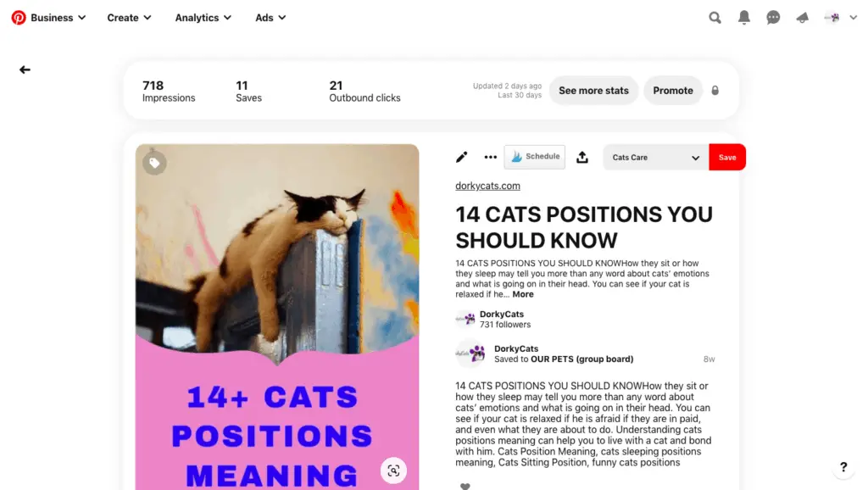This screenshot has width=868, height=490.
Task: Click the pin title 14 CATS POSITIONS YOU SHOULD KNOW
Action: pyautogui.click(x=584, y=227)
